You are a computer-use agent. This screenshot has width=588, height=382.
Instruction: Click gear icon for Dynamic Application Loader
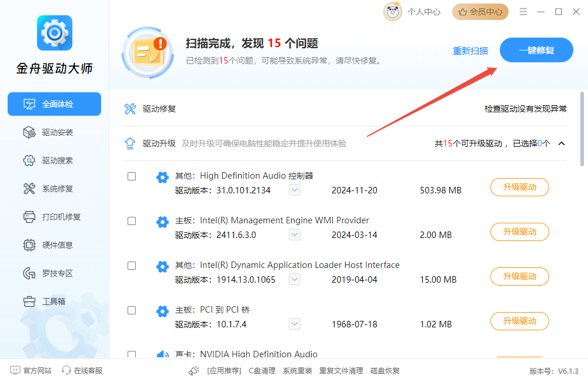(162, 267)
